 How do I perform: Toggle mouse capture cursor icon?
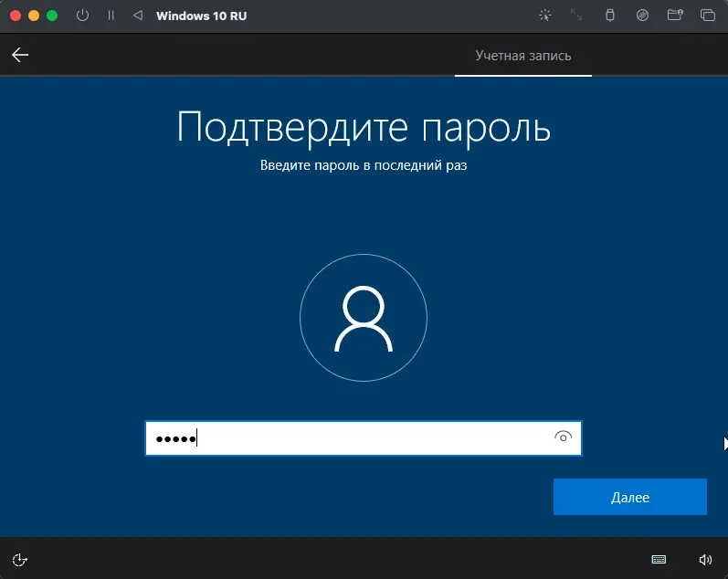tap(545, 16)
